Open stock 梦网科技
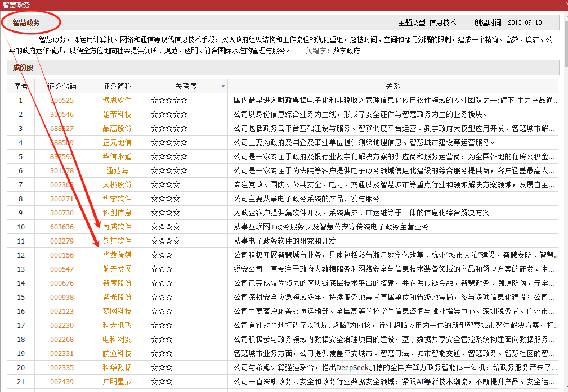Screen dimensions: 568x392 (117, 311)
